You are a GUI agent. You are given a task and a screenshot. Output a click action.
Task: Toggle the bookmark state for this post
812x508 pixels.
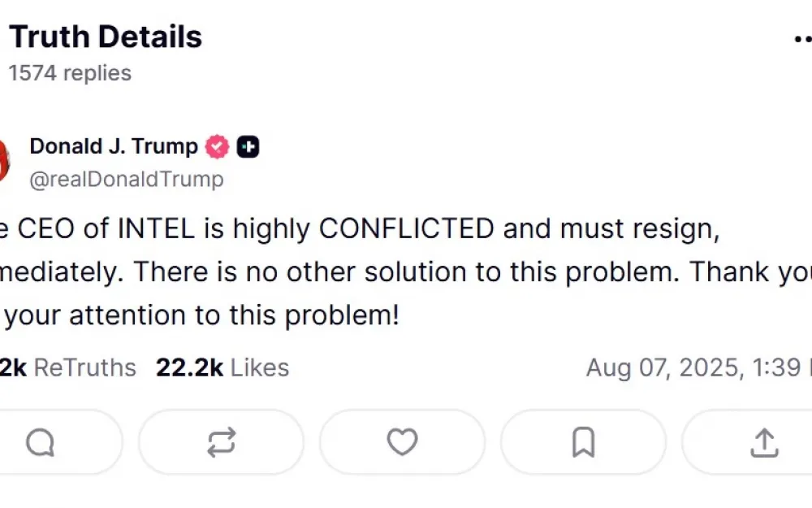point(582,442)
